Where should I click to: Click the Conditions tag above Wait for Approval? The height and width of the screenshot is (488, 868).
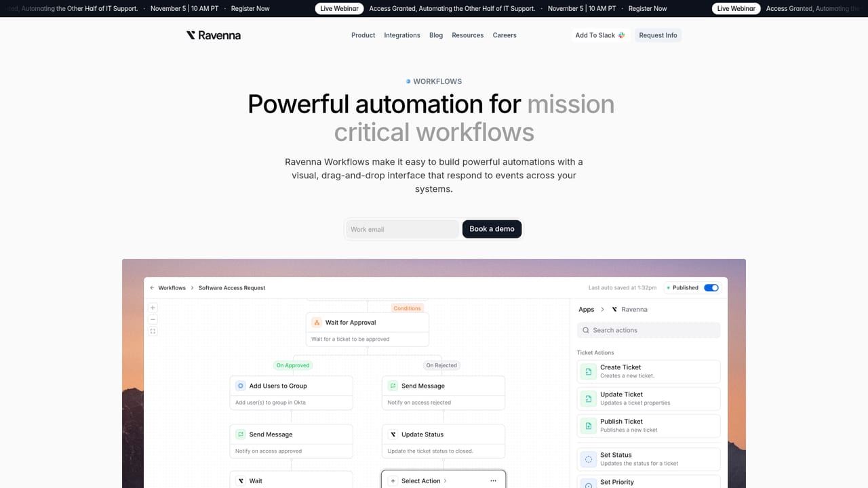408,308
